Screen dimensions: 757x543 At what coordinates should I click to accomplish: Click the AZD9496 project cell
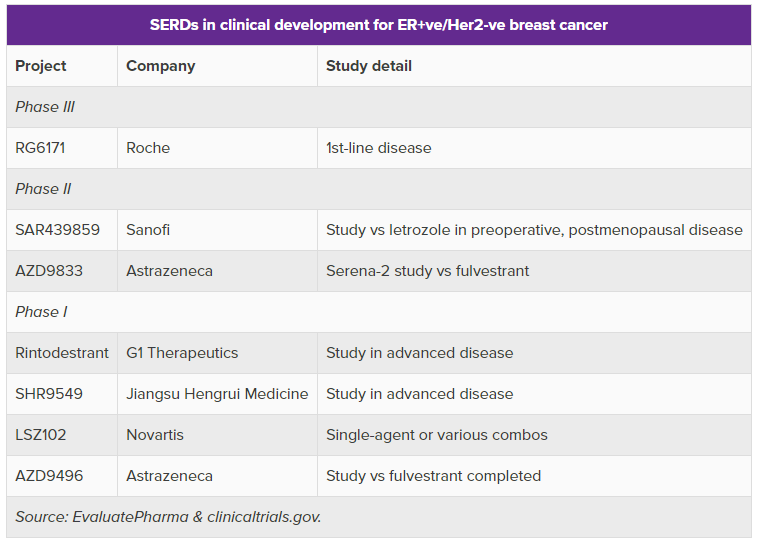[x=49, y=476]
